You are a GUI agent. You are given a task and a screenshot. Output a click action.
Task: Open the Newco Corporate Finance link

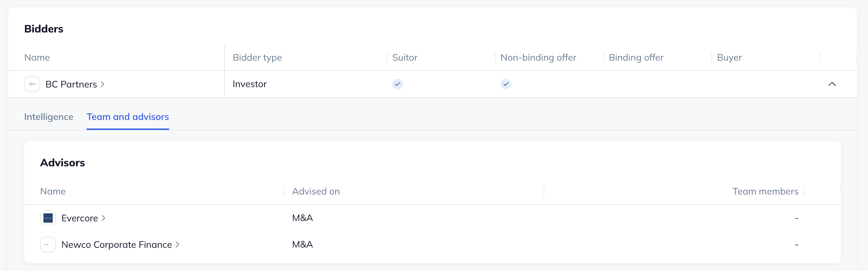117,245
